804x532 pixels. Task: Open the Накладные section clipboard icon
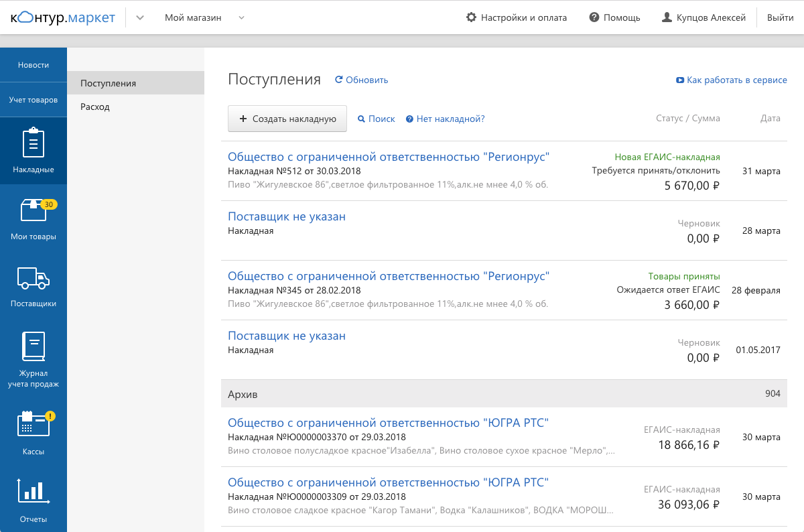[x=33, y=144]
